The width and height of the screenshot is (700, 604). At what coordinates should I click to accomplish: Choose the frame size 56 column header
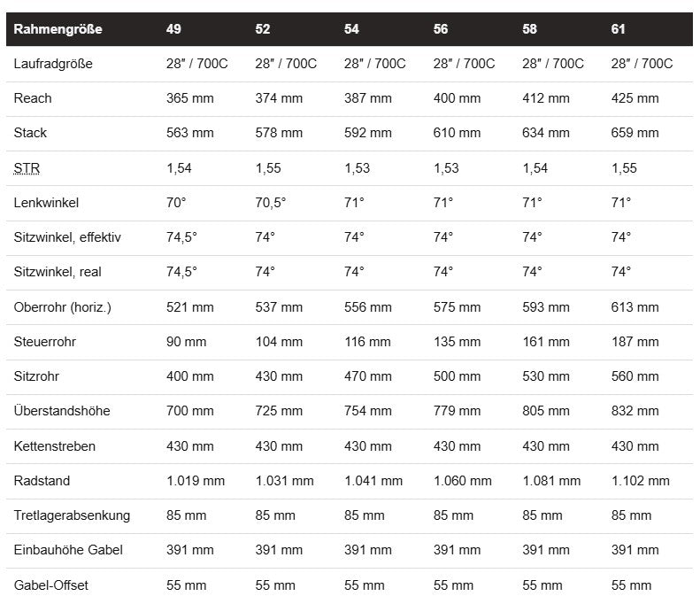click(441, 29)
